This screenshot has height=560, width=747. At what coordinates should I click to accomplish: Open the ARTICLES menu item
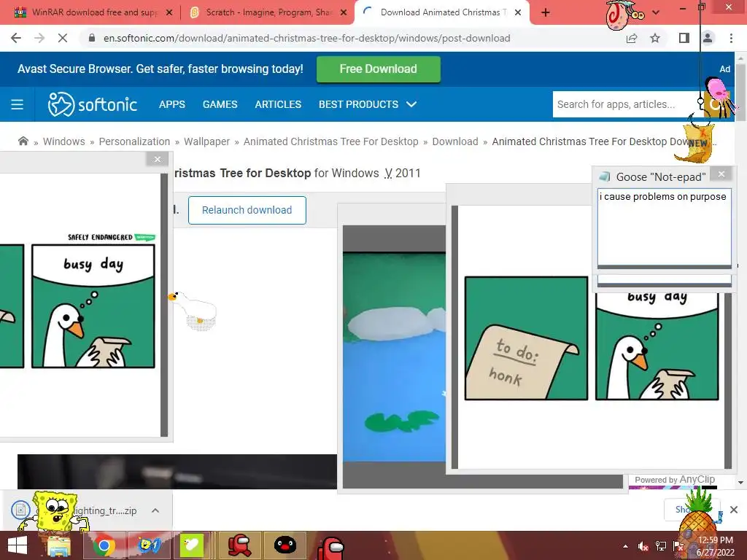point(278,104)
